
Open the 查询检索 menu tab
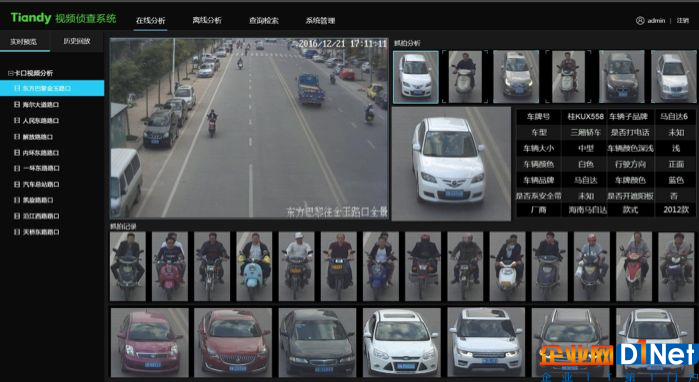(x=264, y=21)
